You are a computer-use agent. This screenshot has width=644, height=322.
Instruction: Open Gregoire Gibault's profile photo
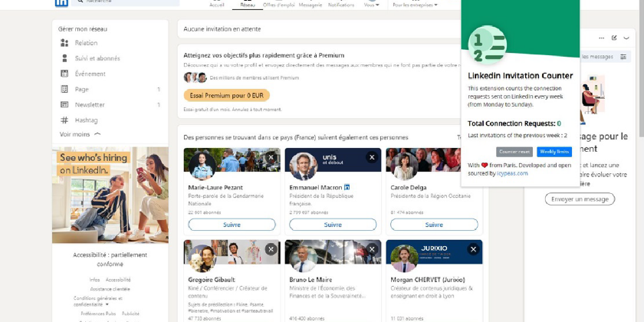202,258
